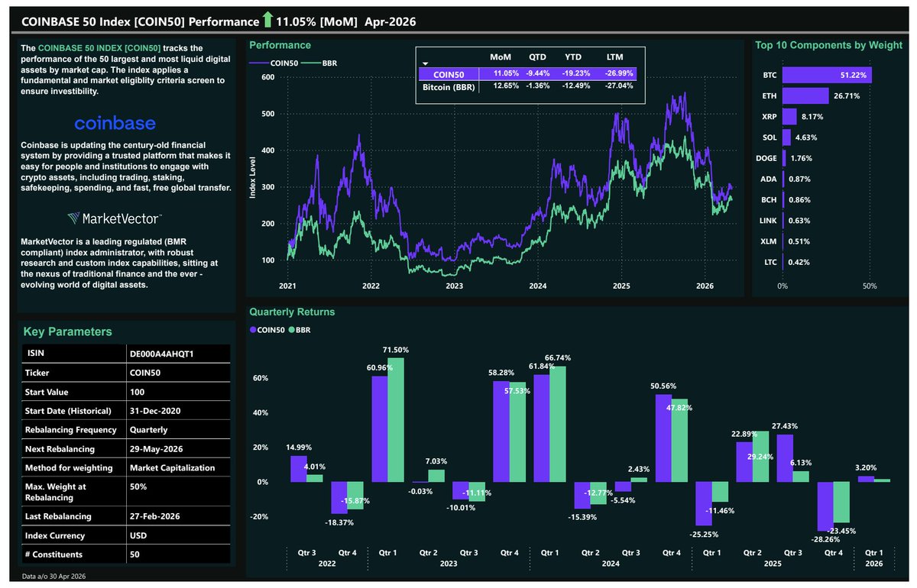Click the SOL bar in Top 10 Components
This screenshot has height=588, width=917.
[786, 137]
